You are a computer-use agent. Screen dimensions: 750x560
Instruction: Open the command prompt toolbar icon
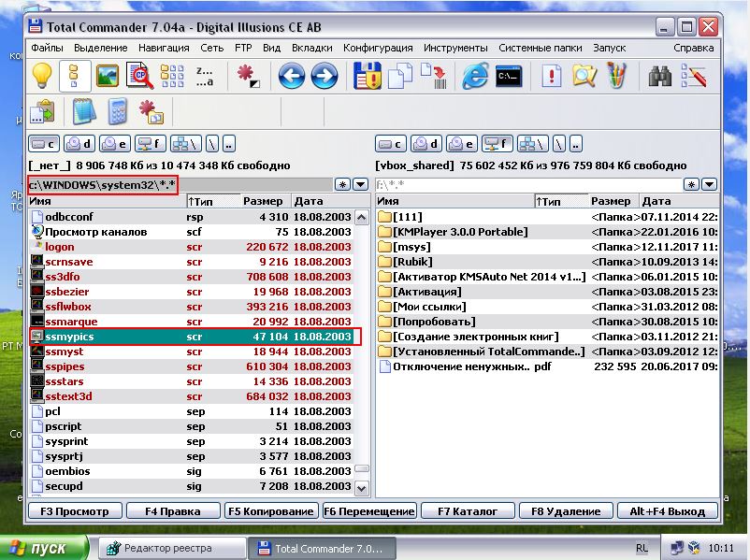point(509,76)
